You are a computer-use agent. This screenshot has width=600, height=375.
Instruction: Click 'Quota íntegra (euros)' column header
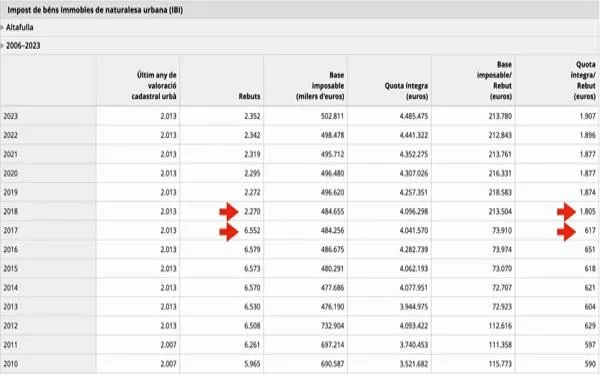pos(406,91)
